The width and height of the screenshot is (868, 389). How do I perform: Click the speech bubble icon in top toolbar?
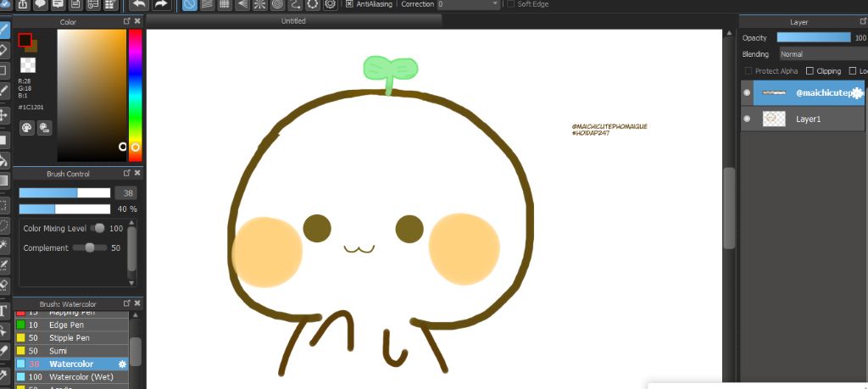(x=41, y=4)
